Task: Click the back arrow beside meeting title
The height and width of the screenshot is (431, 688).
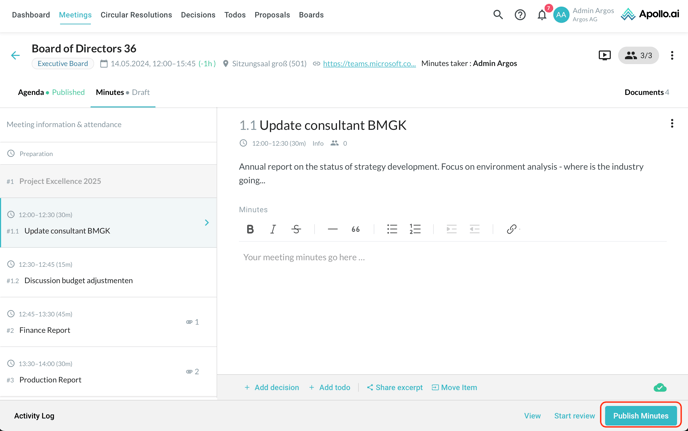Action: click(15, 56)
